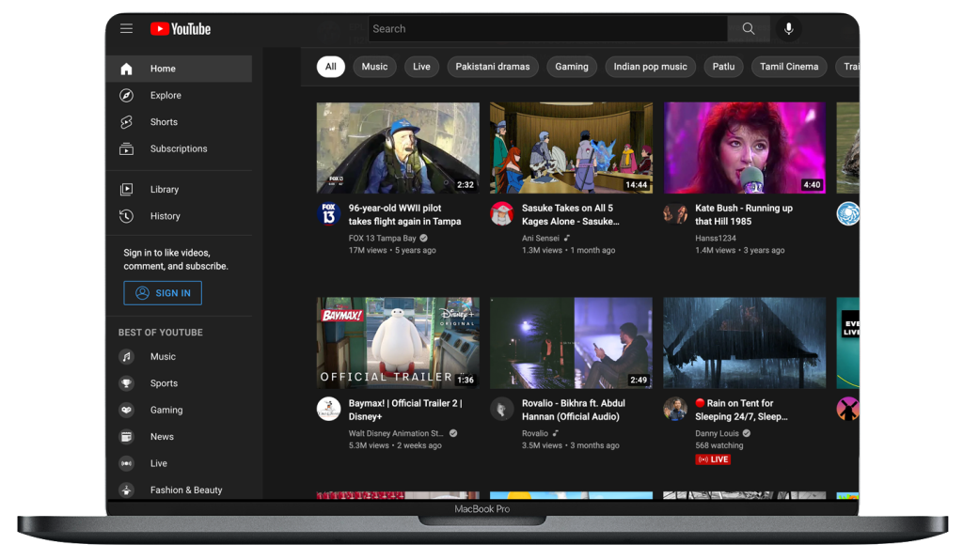
Task: Select the Patlu filter chip
Action: [x=723, y=67]
